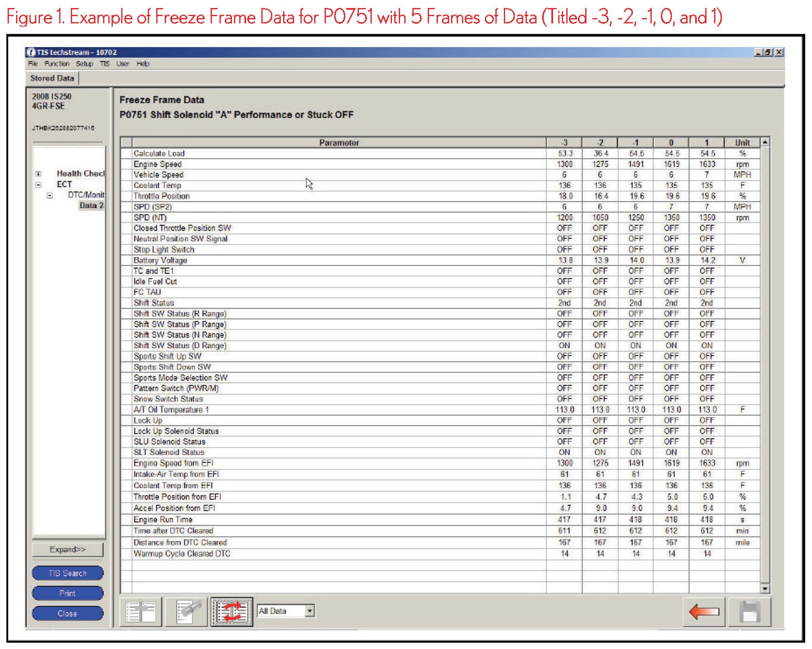Image resolution: width=812 pixels, height=649 pixels.
Task: Click the table scrollbar down arrow
Action: [764, 589]
